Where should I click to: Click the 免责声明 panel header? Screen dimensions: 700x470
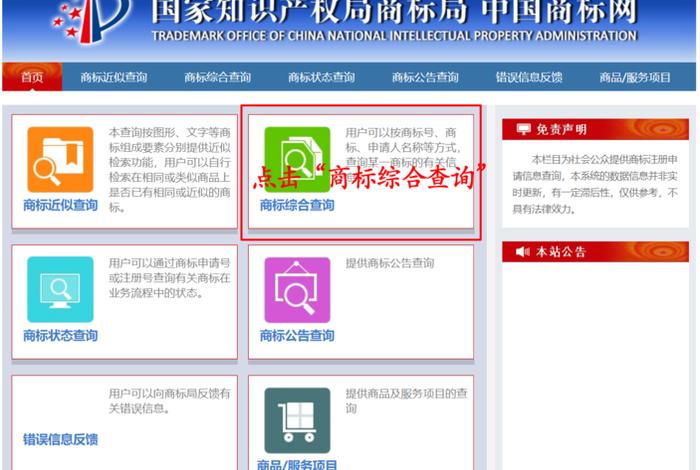click(595, 129)
